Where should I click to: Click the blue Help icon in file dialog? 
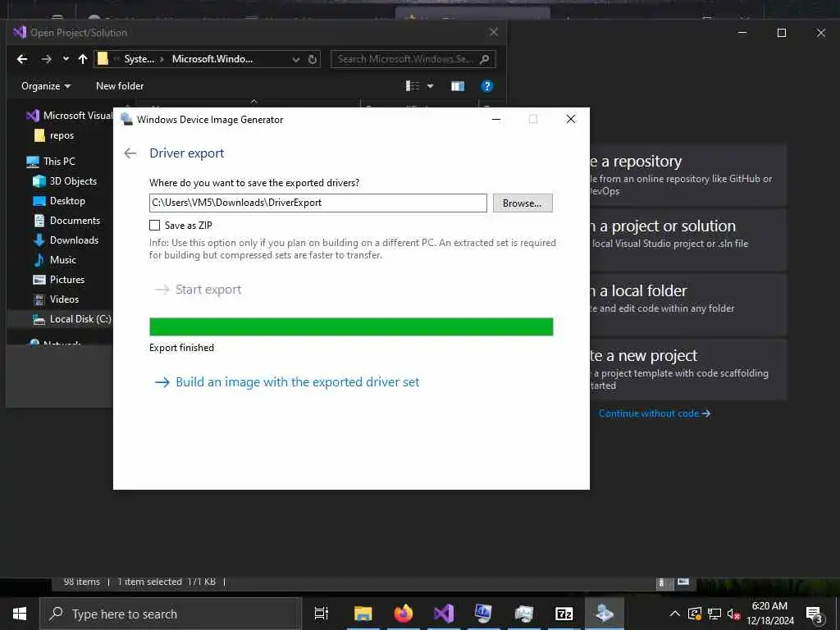click(487, 86)
